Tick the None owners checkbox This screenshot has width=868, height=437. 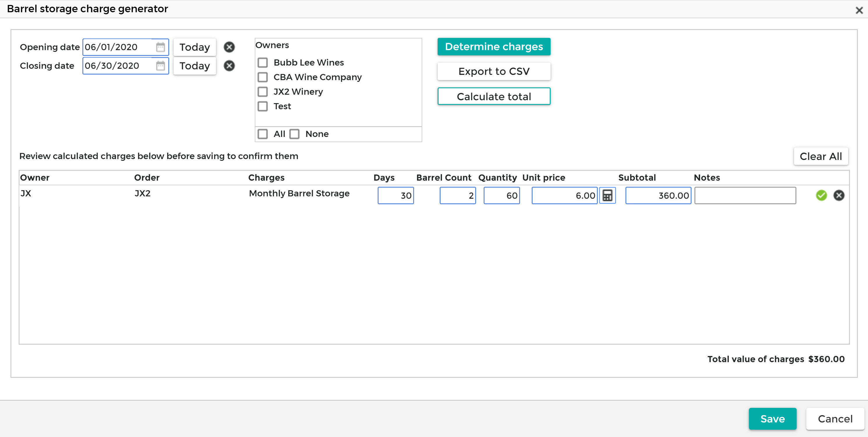(294, 134)
